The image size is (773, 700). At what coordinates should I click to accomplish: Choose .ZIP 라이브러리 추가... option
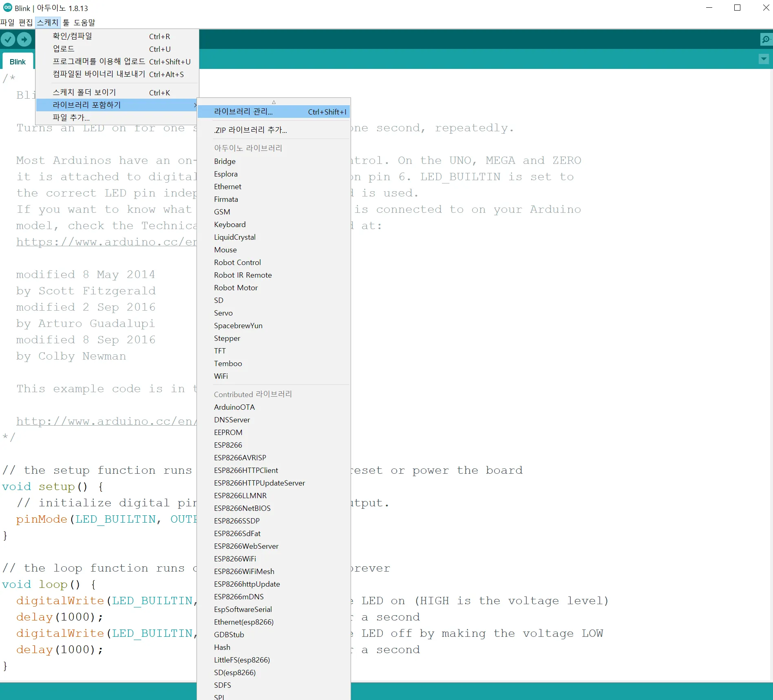pos(250,130)
